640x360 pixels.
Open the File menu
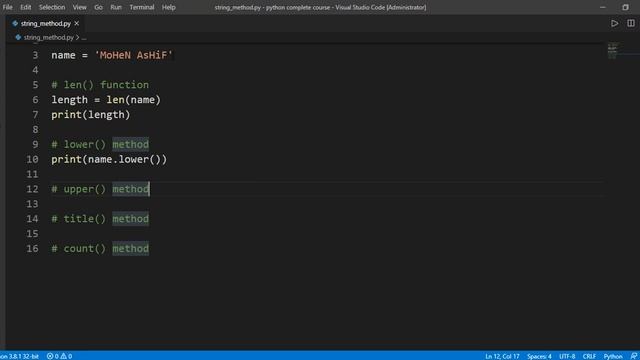[7, 7]
